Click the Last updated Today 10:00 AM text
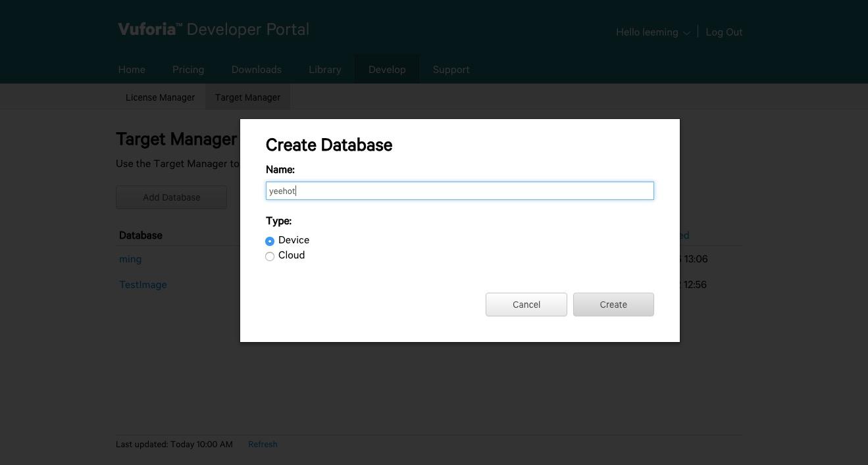Screen dimensions: 868x465 click(174, 445)
